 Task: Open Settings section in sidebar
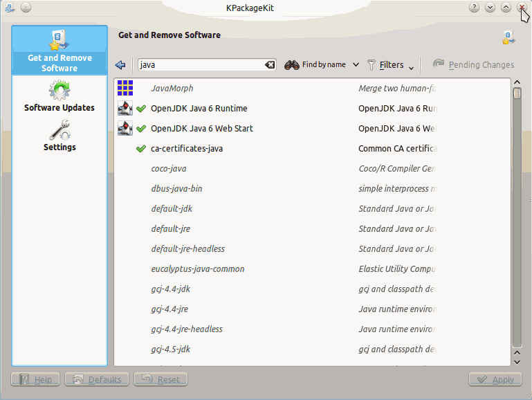(59, 135)
